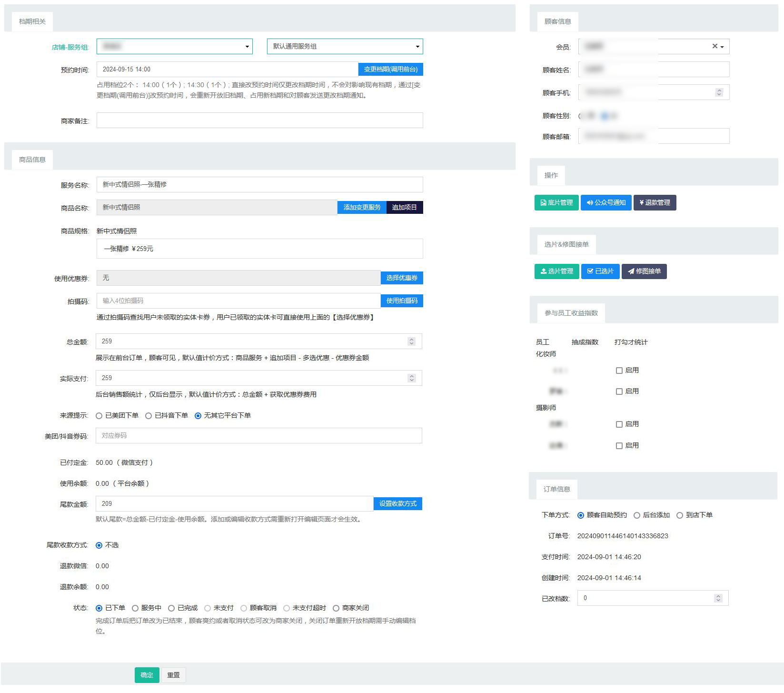Click the 已选片 checkmark button
Viewport: 784px width, 693px height.
point(600,271)
